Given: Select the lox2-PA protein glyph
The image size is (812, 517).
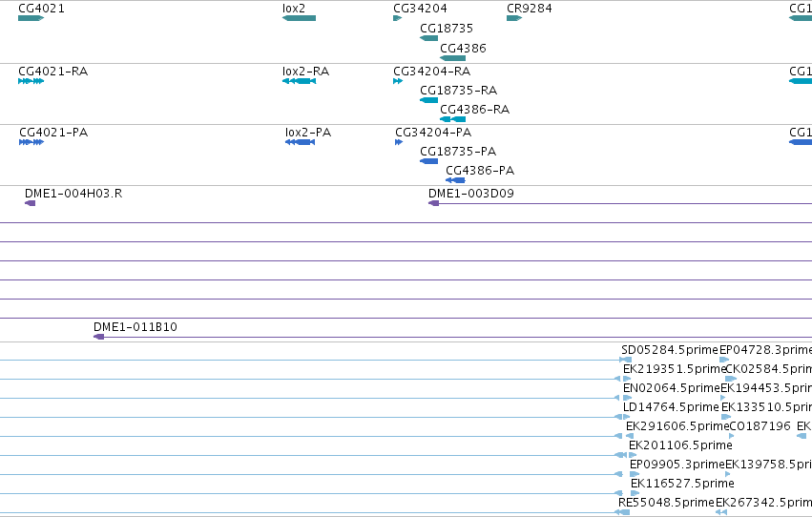Looking at the screenshot, I should click(x=300, y=142).
